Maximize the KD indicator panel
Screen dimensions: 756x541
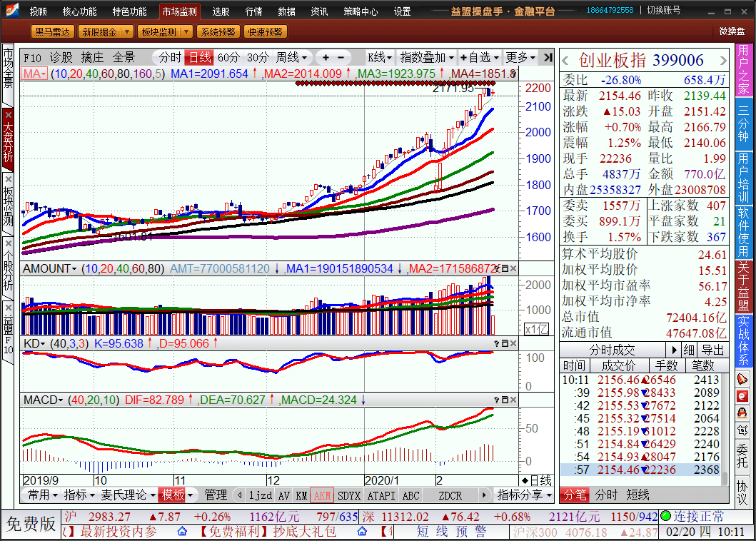(505, 343)
